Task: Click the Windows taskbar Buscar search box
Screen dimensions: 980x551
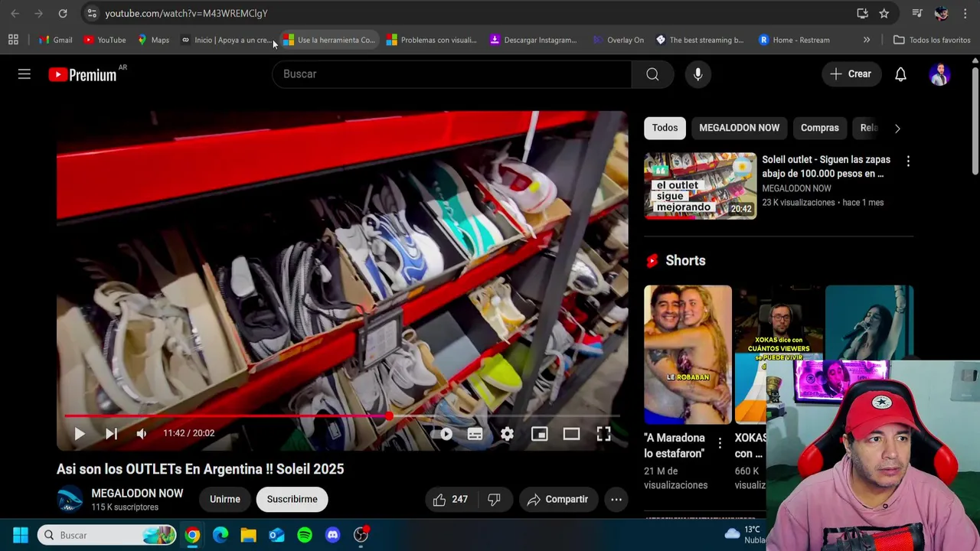Action: [107, 535]
